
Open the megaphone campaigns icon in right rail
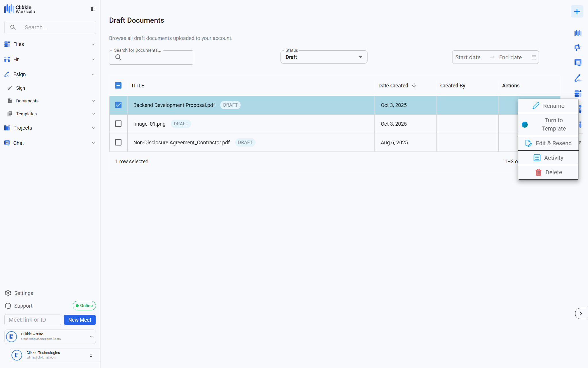click(x=577, y=47)
